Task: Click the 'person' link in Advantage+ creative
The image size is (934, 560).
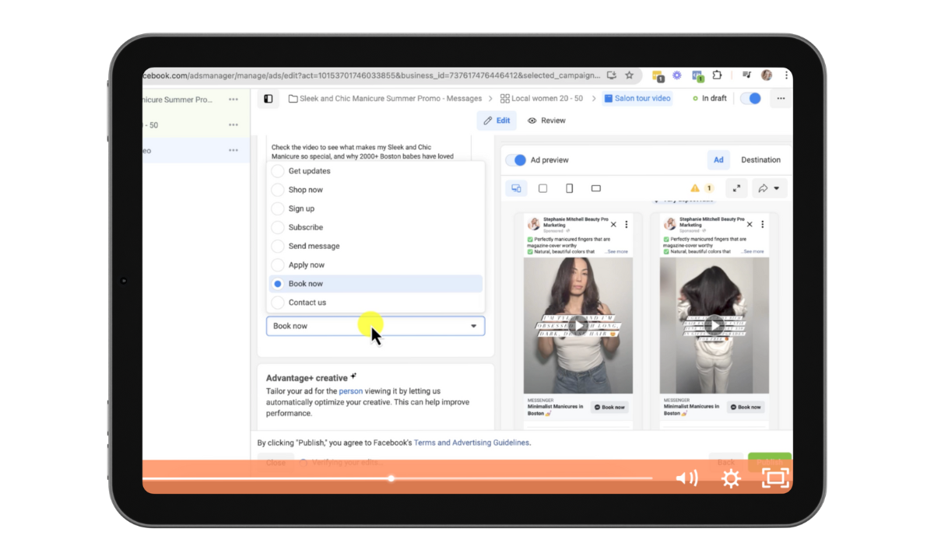Action: [x=351, y=391]
